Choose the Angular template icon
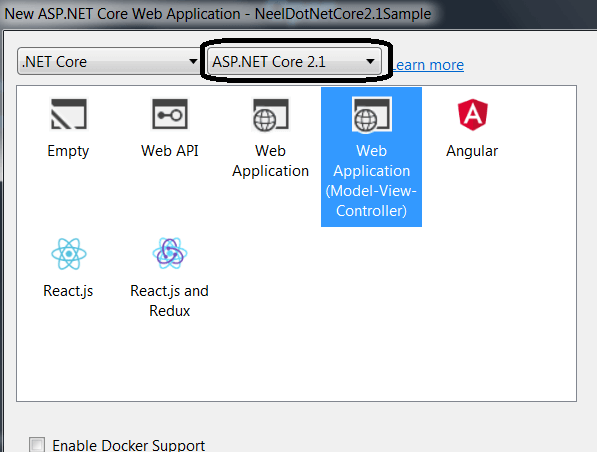The height and width of the screenshot is (452, 597). click(472, 115)
